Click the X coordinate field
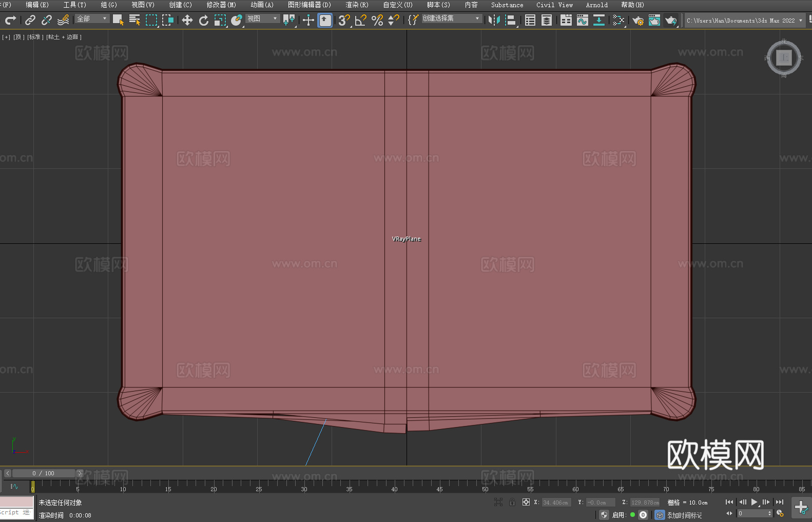The image size is (812, 522). point(556,502)
